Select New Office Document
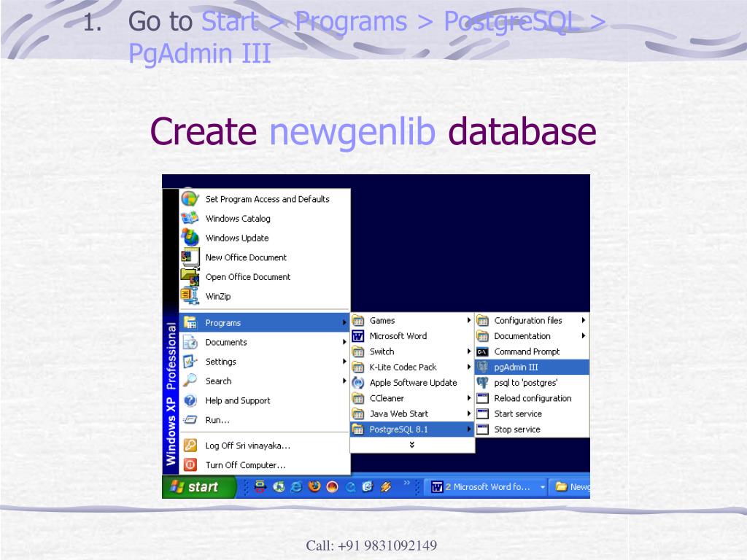Viewport: 747px width, 560px height. coord(264,257)
